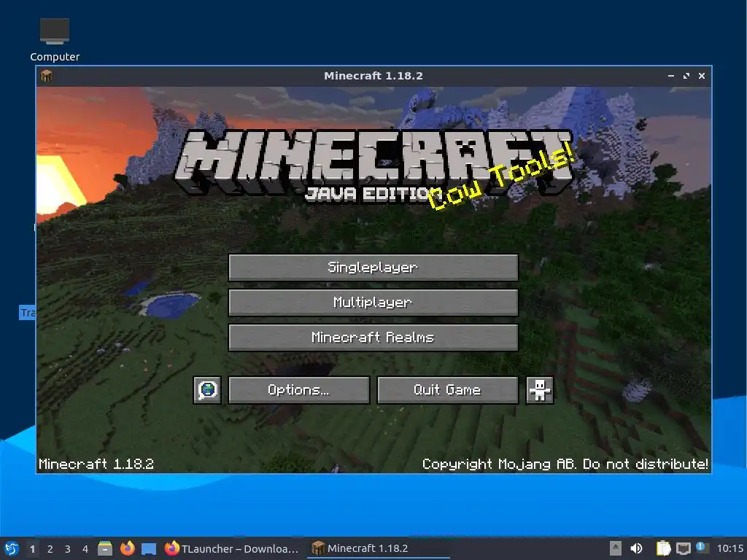Launch file manager from taskbar
Viewport: 747px width, 560px height.
click(x=105, y=548)
